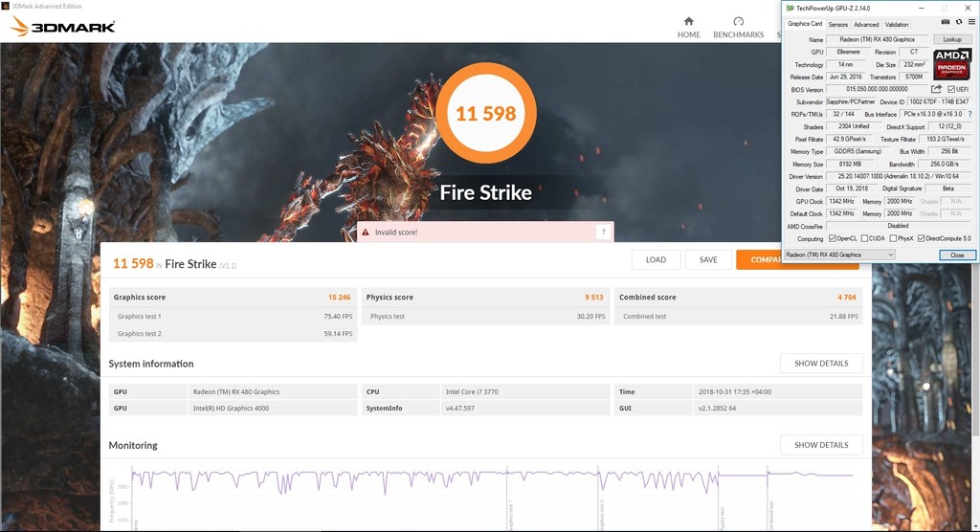The width and height of the screenshot is (980, 532).
Task: Click the Subvendor Sapphire/PCPartner field
Action: coord(851,101)
